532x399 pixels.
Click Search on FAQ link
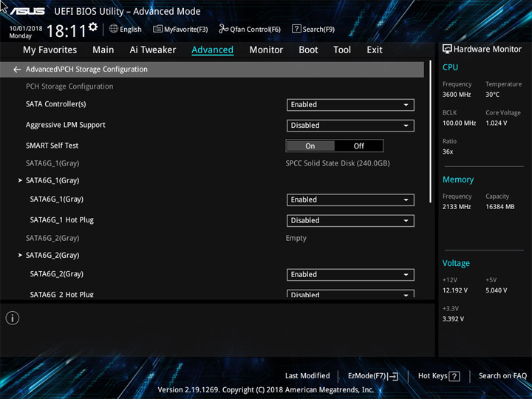502,376
